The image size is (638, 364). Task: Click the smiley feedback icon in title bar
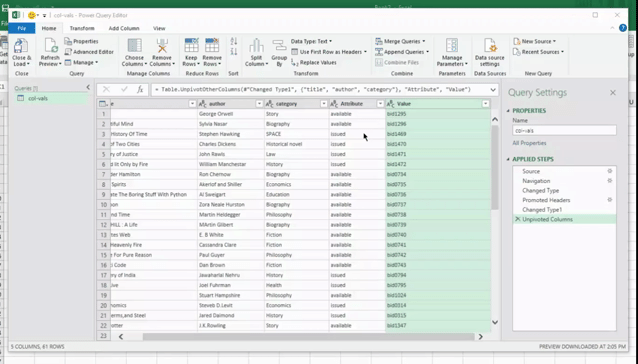coord(31,15)
